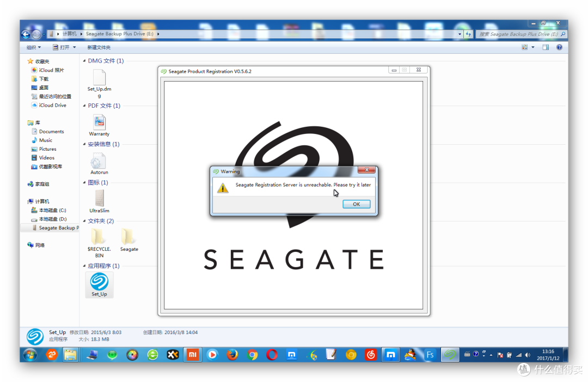Click the search box for Seagate Backup Plus Drive
Screen dimensions: 588x382
[521, 34]
